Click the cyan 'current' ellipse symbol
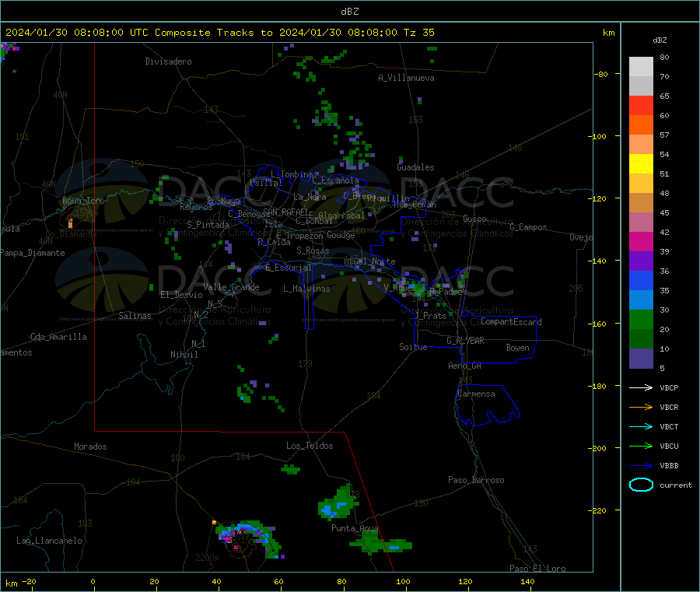The width and height of the screenshot is (700, 592). (641, 485)
